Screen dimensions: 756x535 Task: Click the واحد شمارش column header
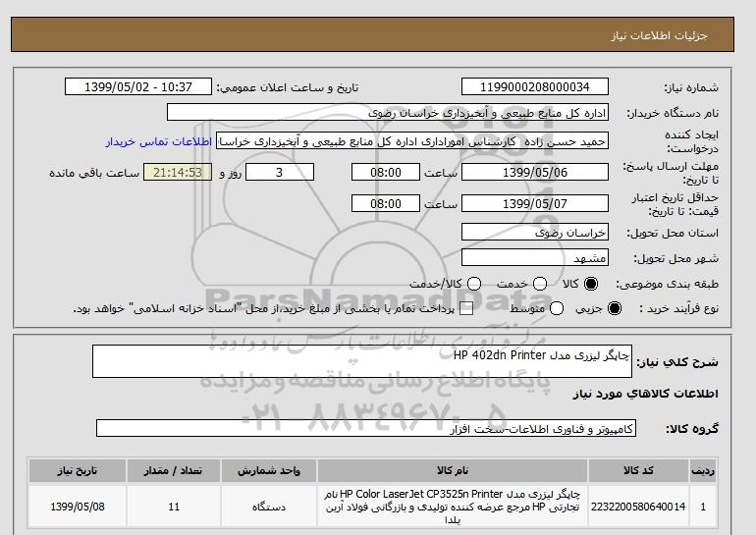pyautogui.click(x=269, y=471)
